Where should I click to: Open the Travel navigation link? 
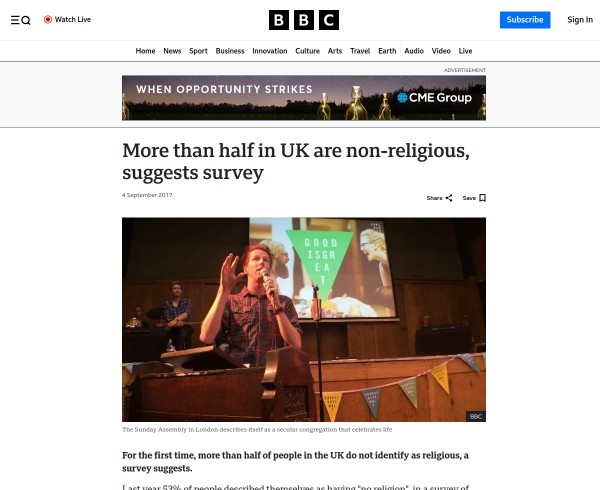(360, 51)
